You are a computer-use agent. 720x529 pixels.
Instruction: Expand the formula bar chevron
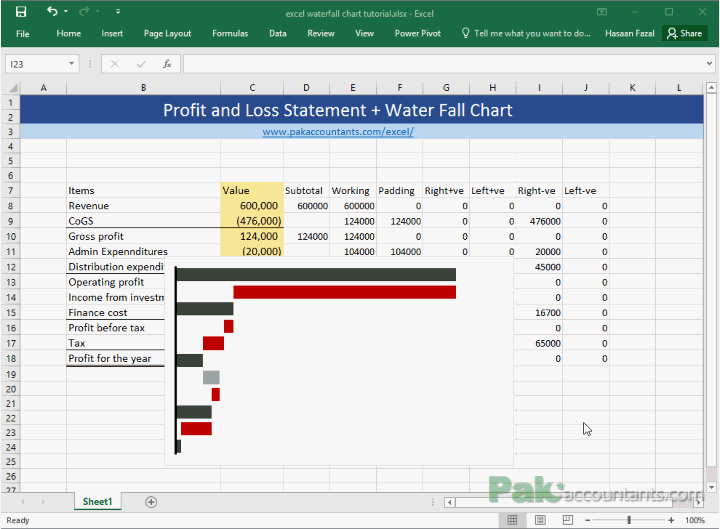coord(709,64)
